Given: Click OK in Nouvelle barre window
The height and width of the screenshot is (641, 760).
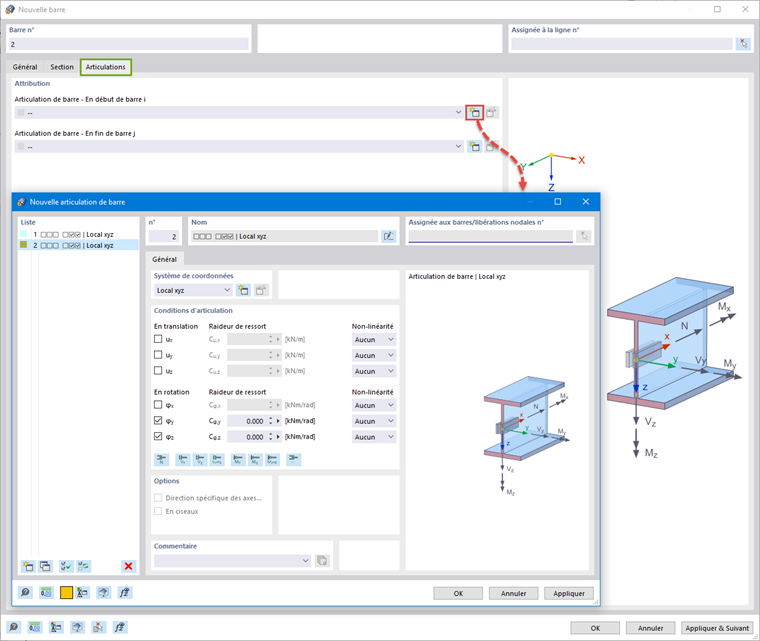Looking at the screenshot, I should coord(595,628).
